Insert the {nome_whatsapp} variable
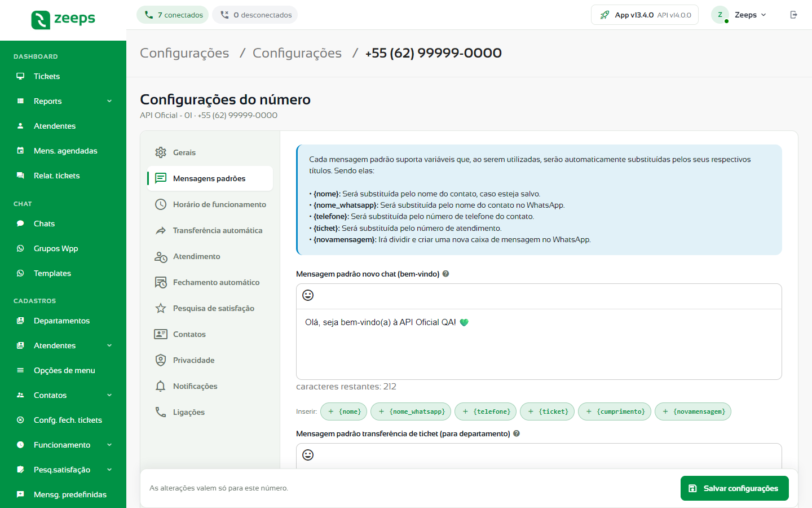Viewport: 812px width, 508px height. [411, 411]
